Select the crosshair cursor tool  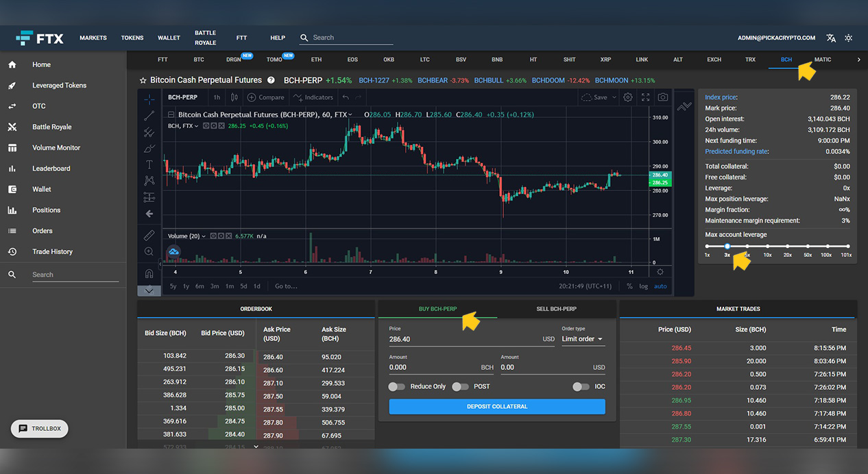click(149, 100)
